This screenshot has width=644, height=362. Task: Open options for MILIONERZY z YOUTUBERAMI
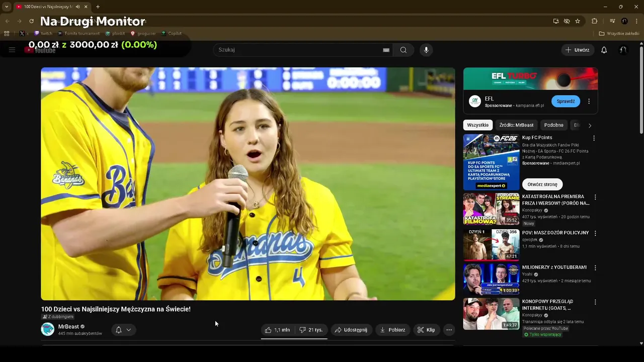pyautogui.click(x=595, y=268)
